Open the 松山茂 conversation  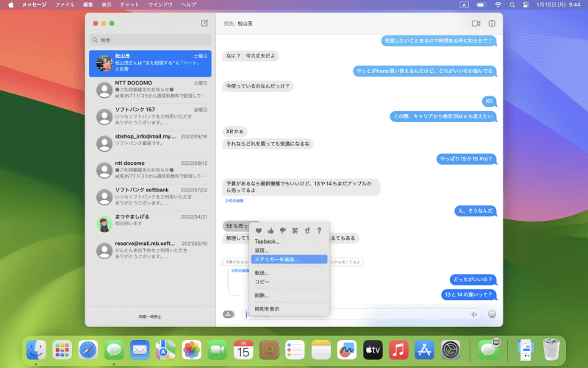coord(151,63)
